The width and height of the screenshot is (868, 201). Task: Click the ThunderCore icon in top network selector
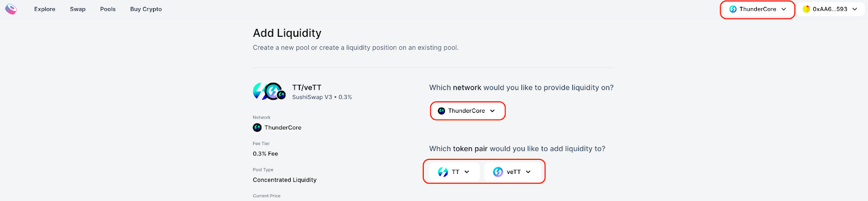(x=733, y=9)
